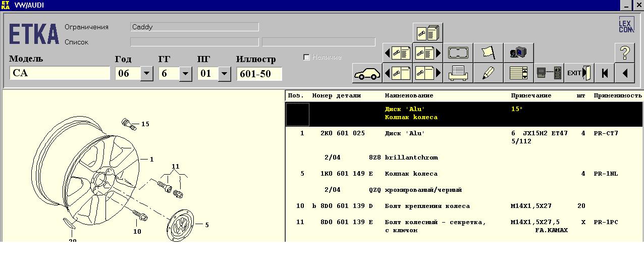Go to previous illustration page with blank sheet

tap(397, 73)
